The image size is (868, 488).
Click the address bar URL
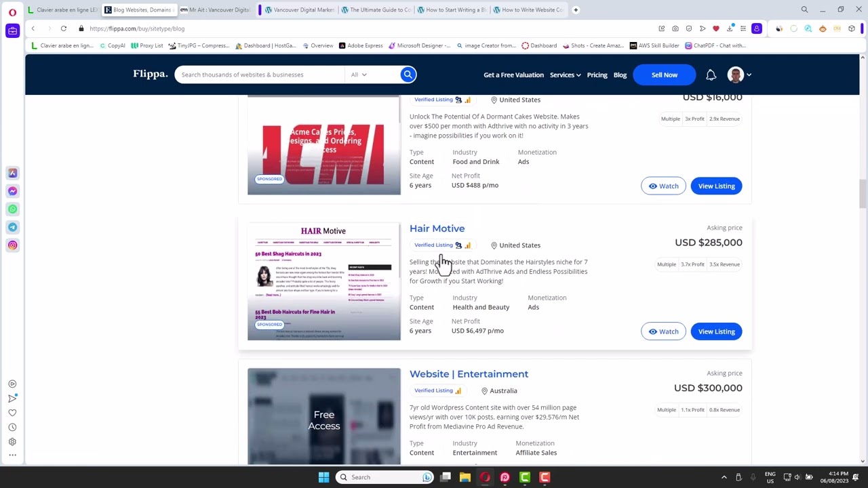pyautogui.click(x=137, y=28)
